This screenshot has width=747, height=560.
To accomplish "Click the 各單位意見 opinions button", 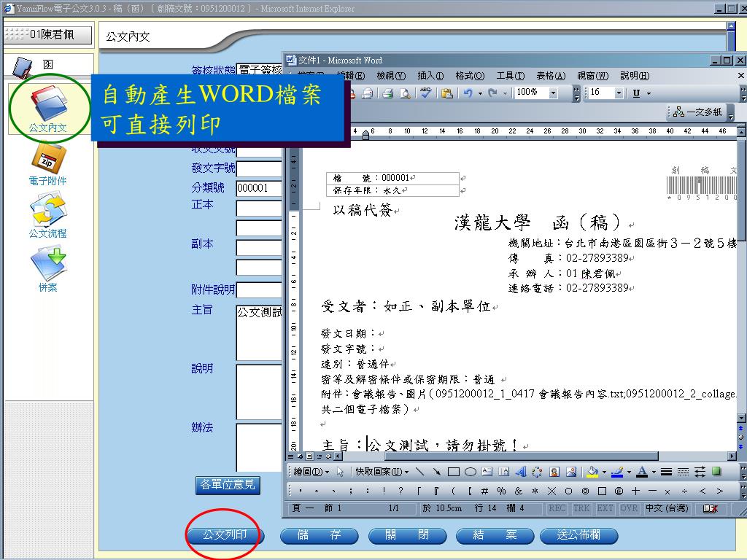I will [228, 485].
